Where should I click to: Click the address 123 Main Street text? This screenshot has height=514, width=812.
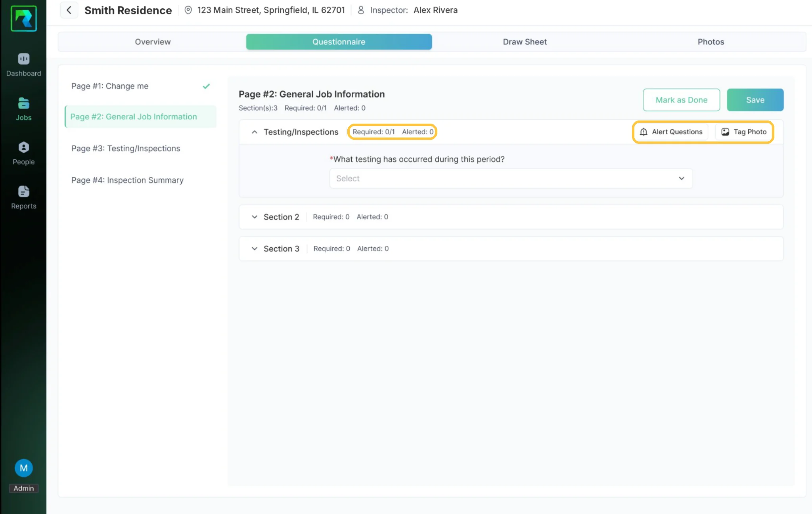(x=271, y=10)
